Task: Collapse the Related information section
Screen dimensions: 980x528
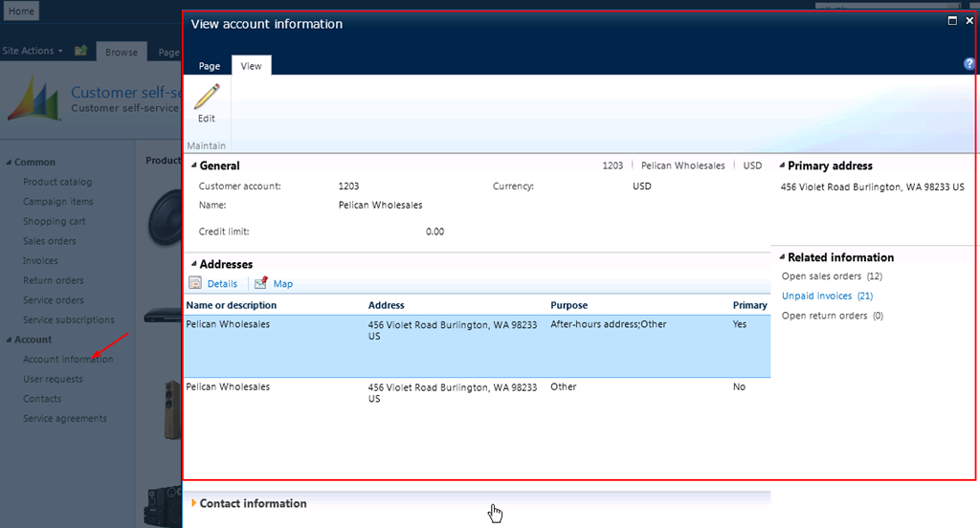Action: (781, 258)
